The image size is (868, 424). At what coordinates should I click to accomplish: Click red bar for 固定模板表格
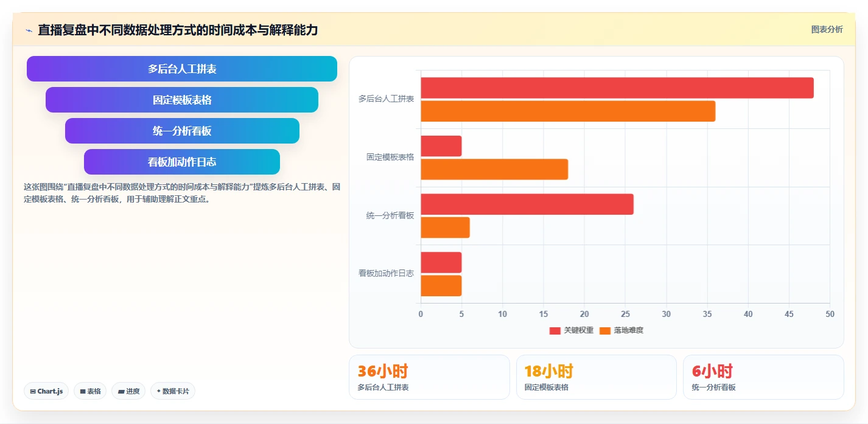(x=441, y=146)
